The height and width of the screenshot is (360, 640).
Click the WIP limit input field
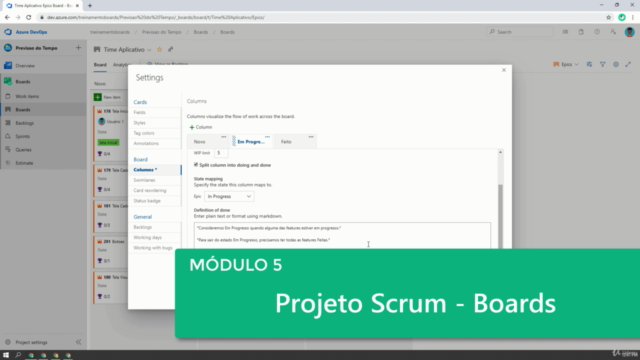221,153
